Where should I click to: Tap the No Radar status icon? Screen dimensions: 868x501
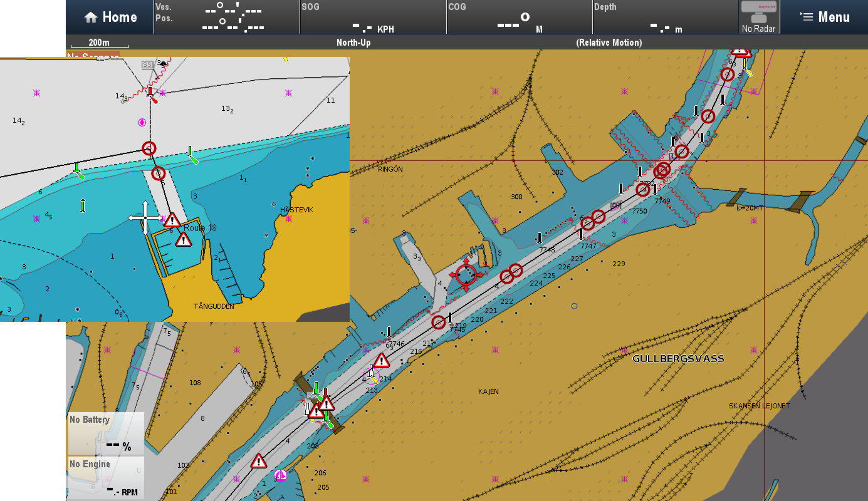click(758, 17)
